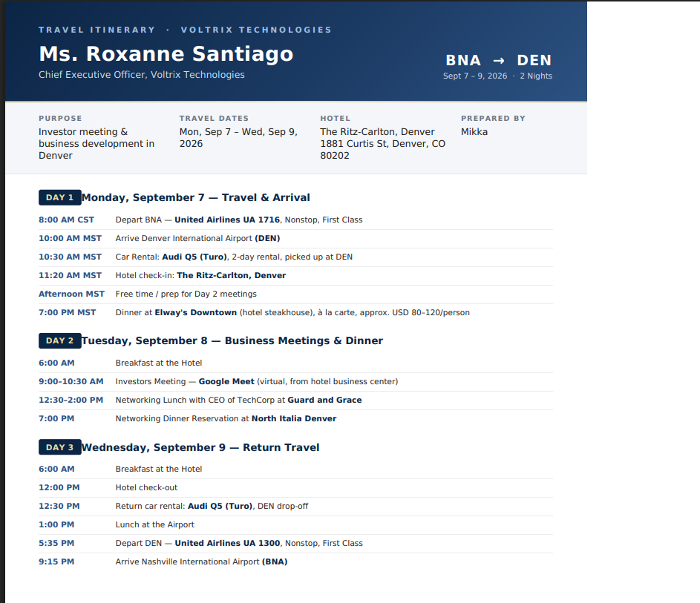Click United Airlines UA 1300 flight text
Image resolution: width=700 pixels, height=603 pixels.
pyautogui.click(x=227, y=543)
